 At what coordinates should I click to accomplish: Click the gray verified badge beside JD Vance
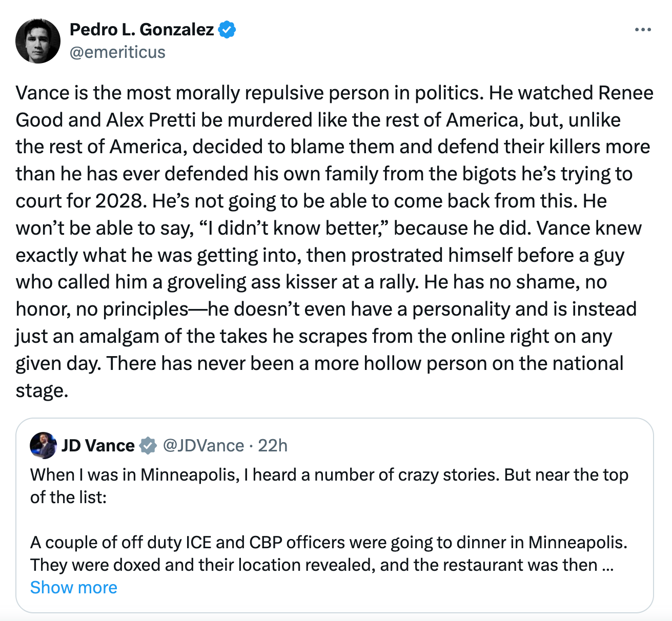(x=148, y=445)
